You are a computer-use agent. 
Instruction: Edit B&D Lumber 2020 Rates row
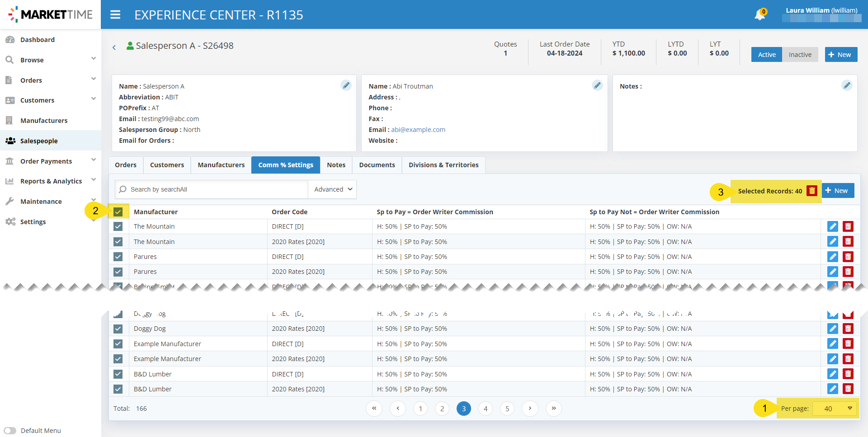[x=832, y=389]
